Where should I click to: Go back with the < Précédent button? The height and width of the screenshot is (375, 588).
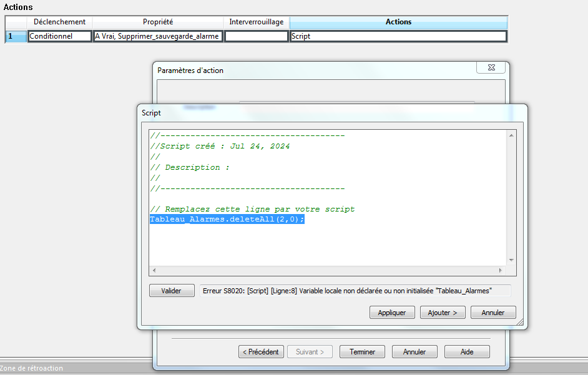click(262, 352)
